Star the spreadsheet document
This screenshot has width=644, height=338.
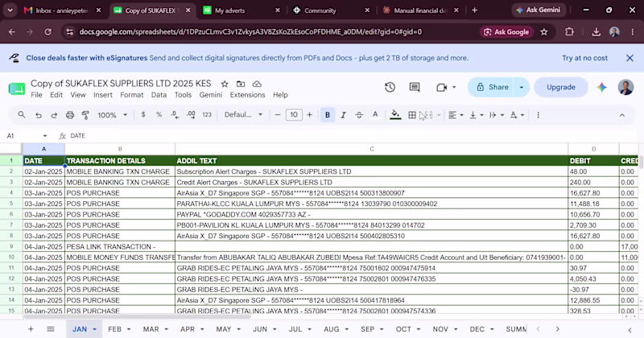(x=225, y=84)
